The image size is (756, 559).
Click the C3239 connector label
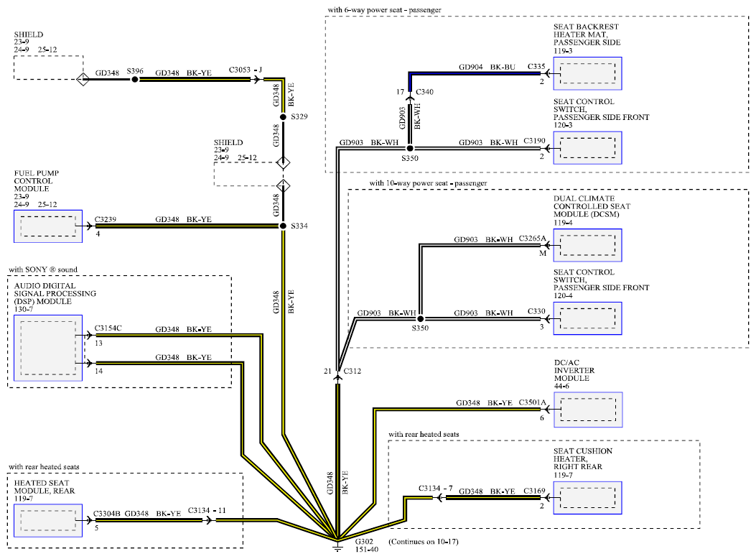tap(105, 219)
